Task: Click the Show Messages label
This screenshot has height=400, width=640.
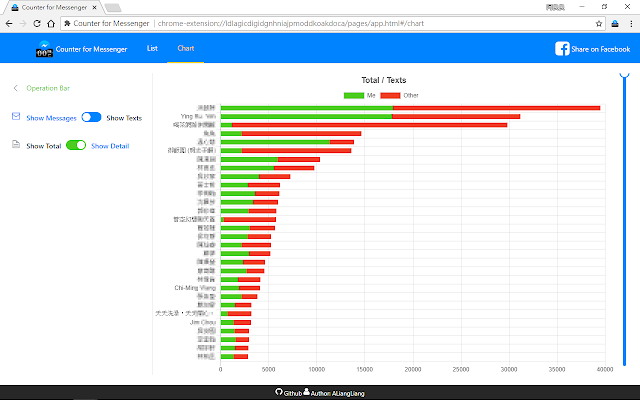Action: 51,118
